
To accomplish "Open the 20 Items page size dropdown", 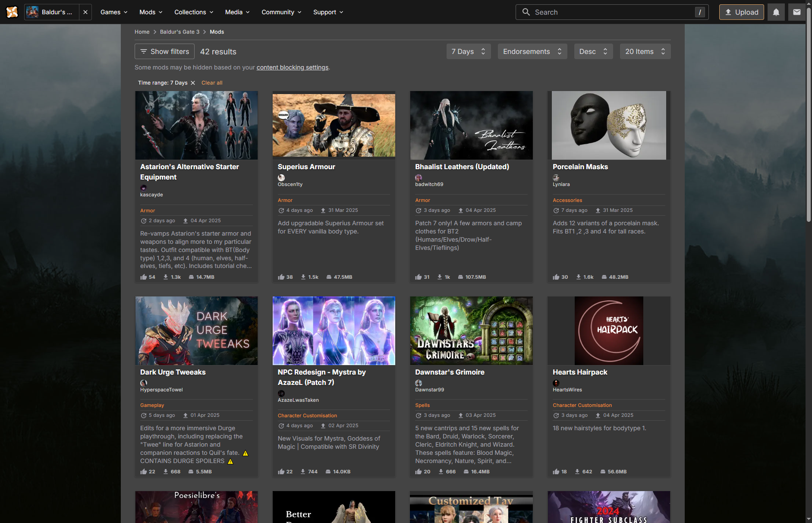I will (645, 51).
